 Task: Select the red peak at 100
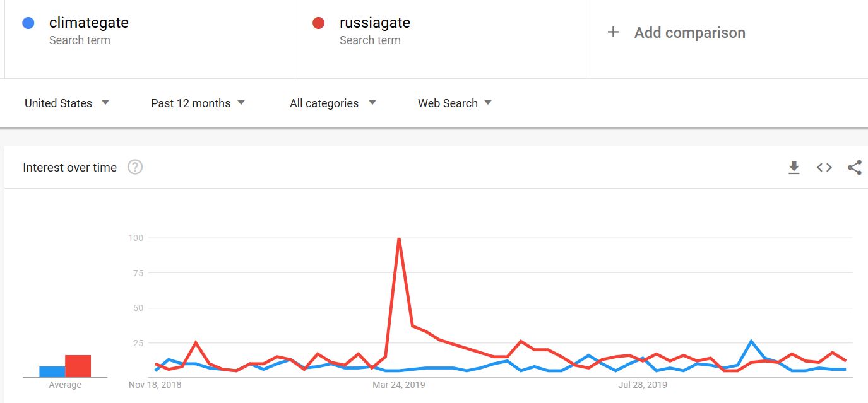(x=399, y=238)
